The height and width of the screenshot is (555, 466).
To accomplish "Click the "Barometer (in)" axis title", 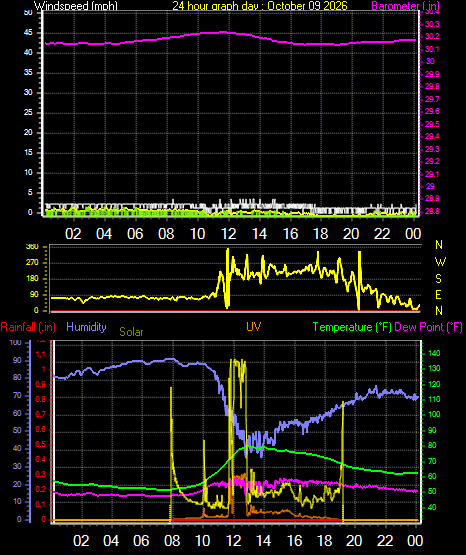I will coord(405,6).
